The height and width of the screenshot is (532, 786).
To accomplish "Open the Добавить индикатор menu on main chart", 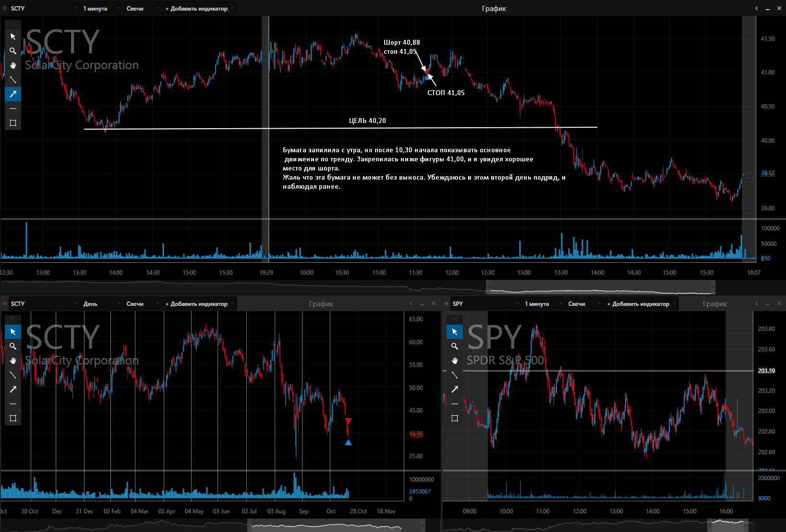I will 200,8.
